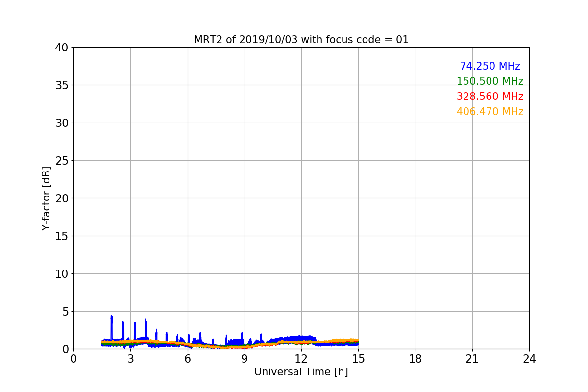Select the 74.250 MHz legend label
Screen dimensions: 588x392
(x=490, y=66)
